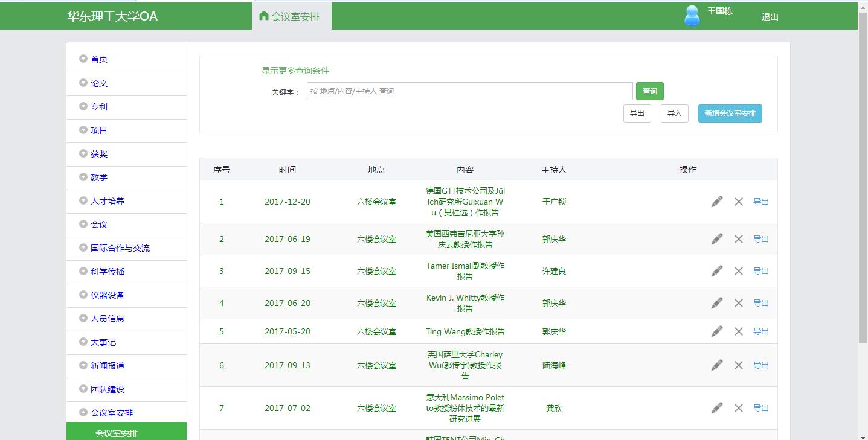The height and width of the screenshot is (440, 868).
Task: Click the delete X icon for row 2
Action: click(x=738, y=239)
